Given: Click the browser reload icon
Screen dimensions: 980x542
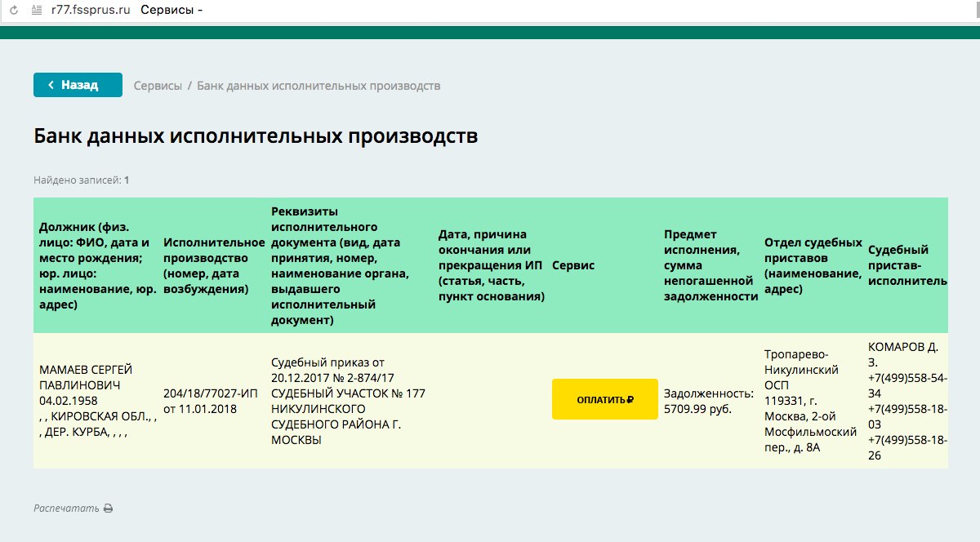Looking at the screenshot, I should click(x=13, y=11).
